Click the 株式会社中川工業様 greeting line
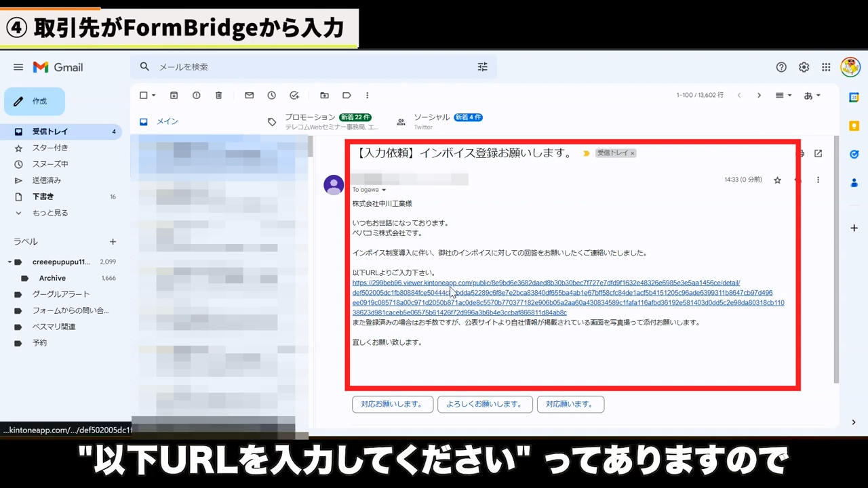The height and width of the screenshot is (488, 868). click(x=382, y=204)
